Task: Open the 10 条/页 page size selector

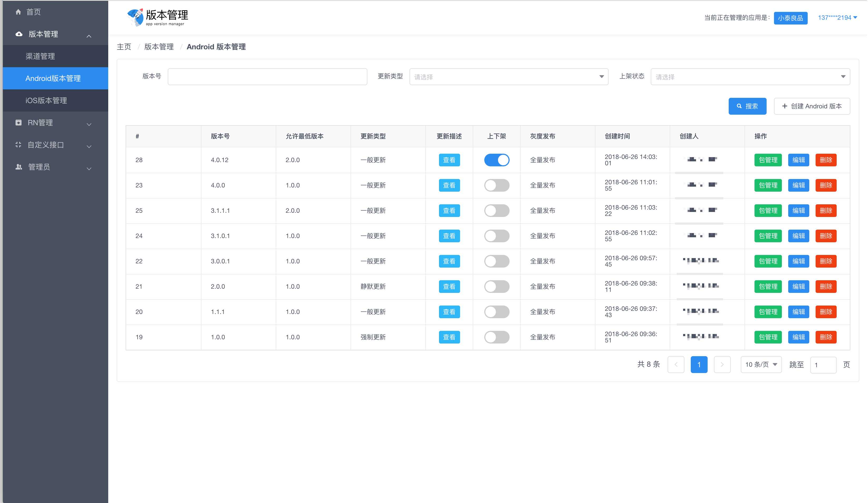Action: (x=761, y=365)
